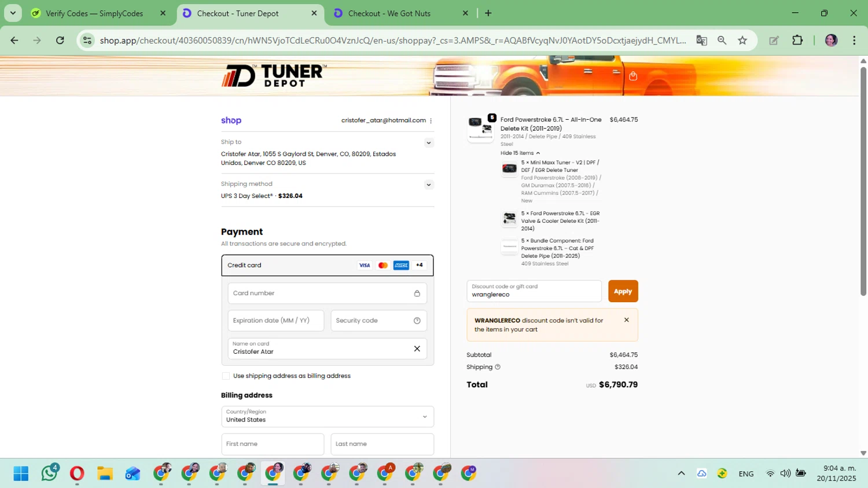This screenshot has height=488, width=868.
Task: Show hidden system tray icons
Action: pos(681,474)
